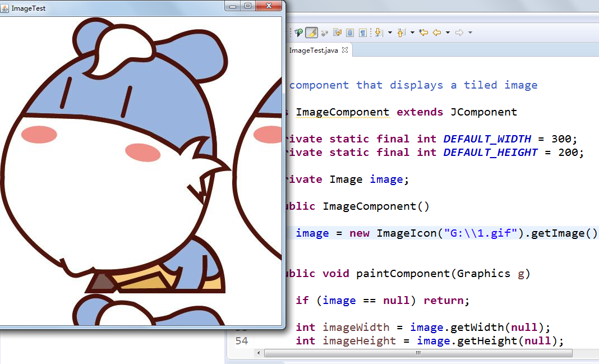
Task: Click imageWidth variable declaration
Action: pos(356,328)
